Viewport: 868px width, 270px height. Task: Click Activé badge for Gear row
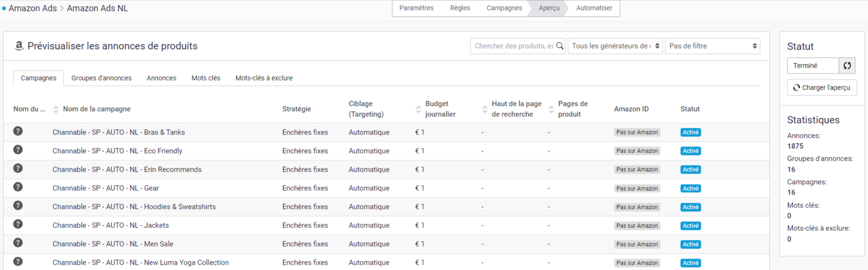[691, 188]
